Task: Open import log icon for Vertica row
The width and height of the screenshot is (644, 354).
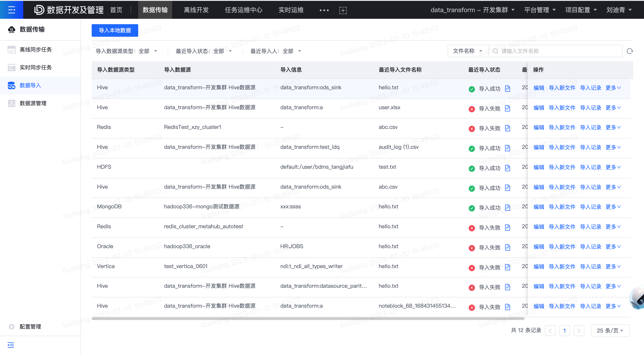Action: [x=507, y=267]
